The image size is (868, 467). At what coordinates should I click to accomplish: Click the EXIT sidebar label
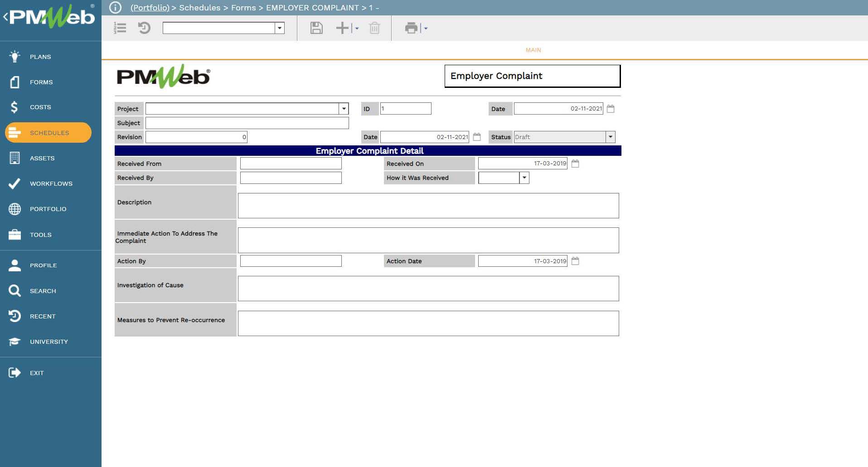[x=37, y=373]
